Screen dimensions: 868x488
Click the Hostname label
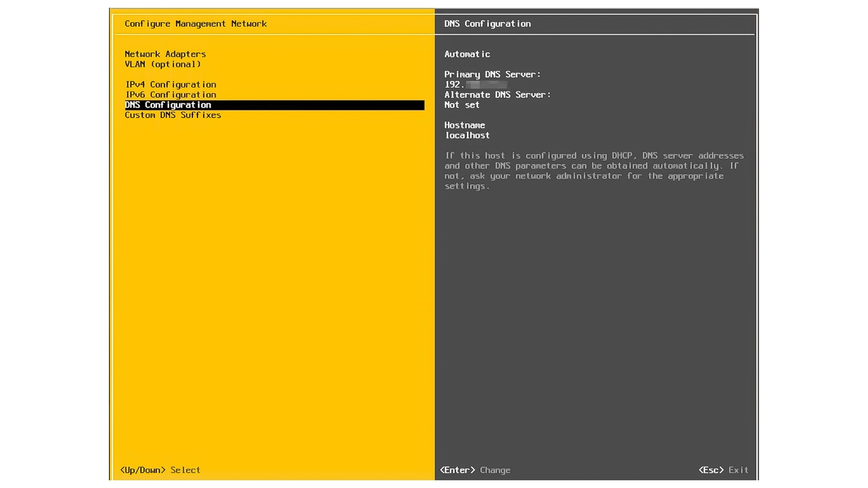(464, 125)
